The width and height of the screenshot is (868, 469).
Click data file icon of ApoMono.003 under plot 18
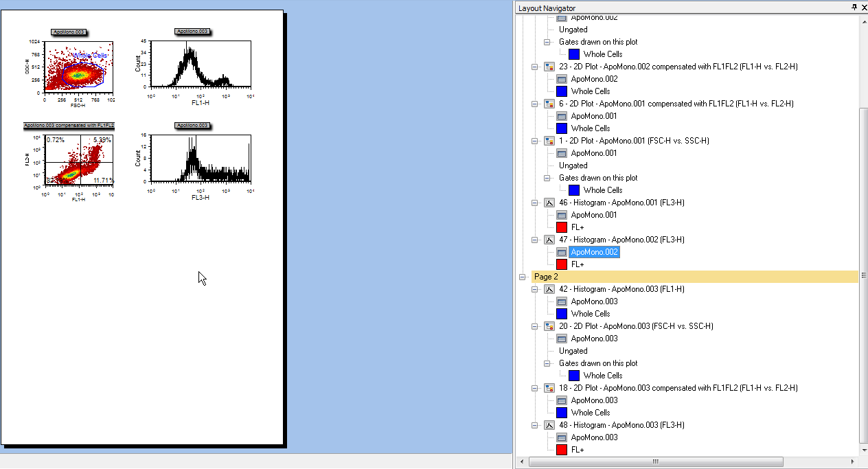point(561,400)
